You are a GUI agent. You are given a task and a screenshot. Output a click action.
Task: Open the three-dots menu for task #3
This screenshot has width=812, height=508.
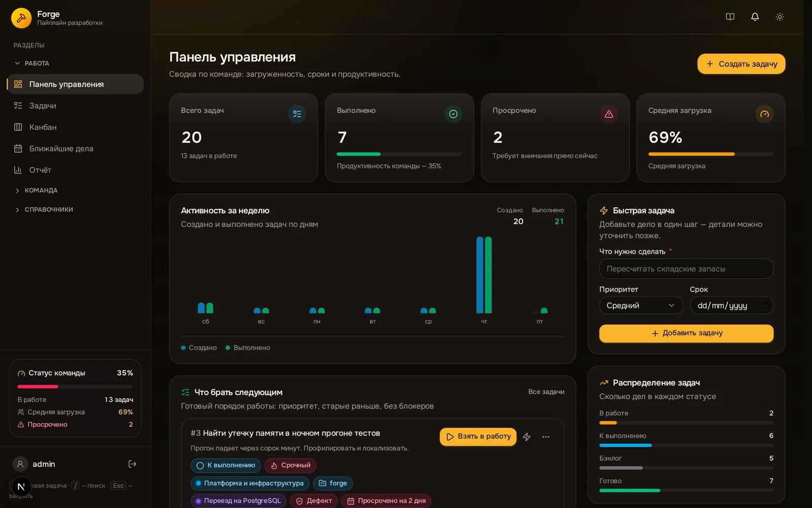tap(546, 437)
